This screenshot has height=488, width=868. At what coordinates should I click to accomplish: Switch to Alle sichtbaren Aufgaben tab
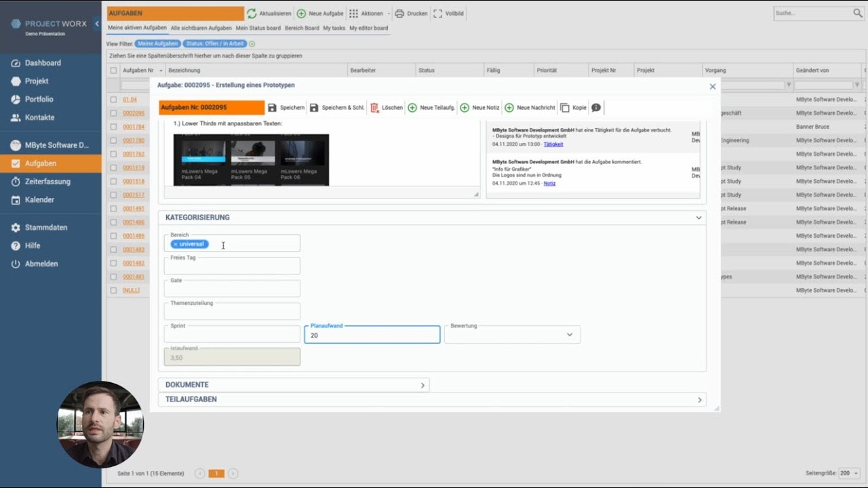point(201,28)
